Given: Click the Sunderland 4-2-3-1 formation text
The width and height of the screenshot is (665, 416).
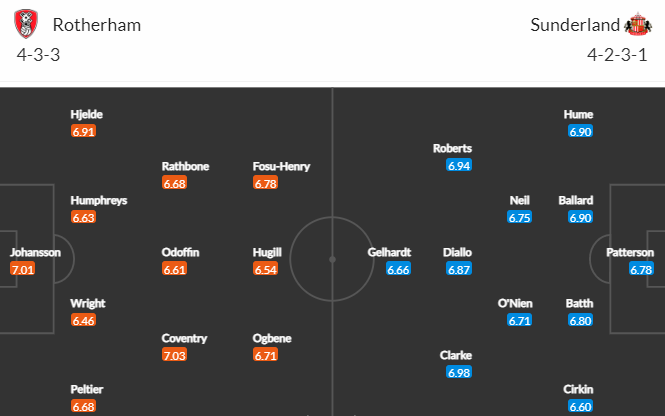Looking at the screenshot, I should 617,55.
